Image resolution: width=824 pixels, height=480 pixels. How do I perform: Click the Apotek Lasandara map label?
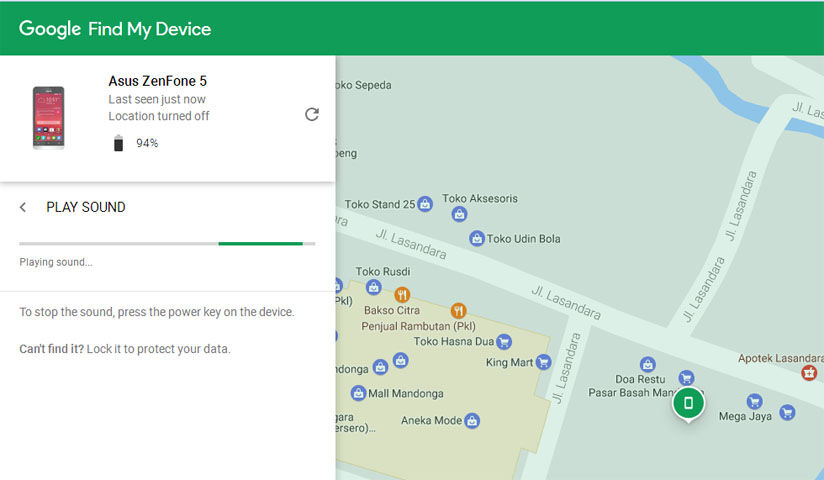point(780,359)
